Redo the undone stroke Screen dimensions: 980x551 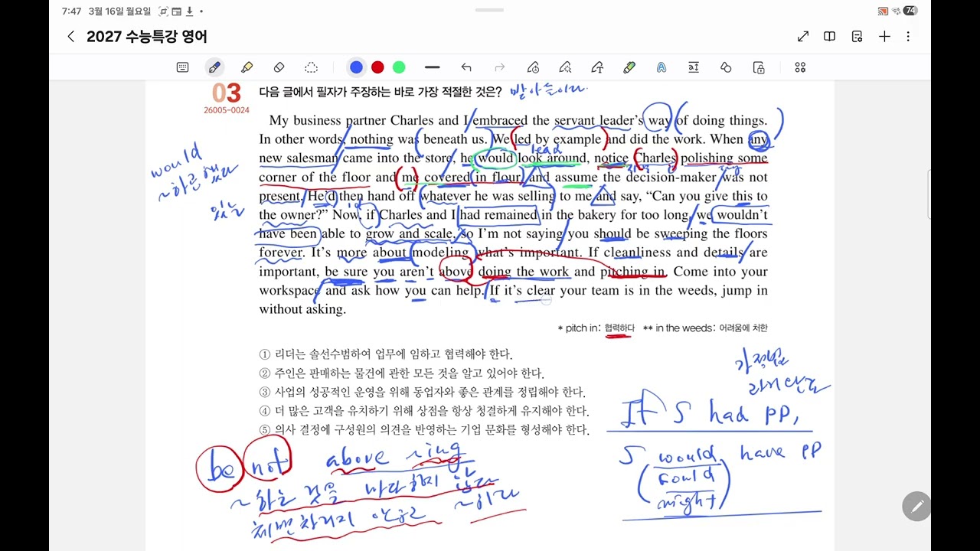[x=500, y=67]
